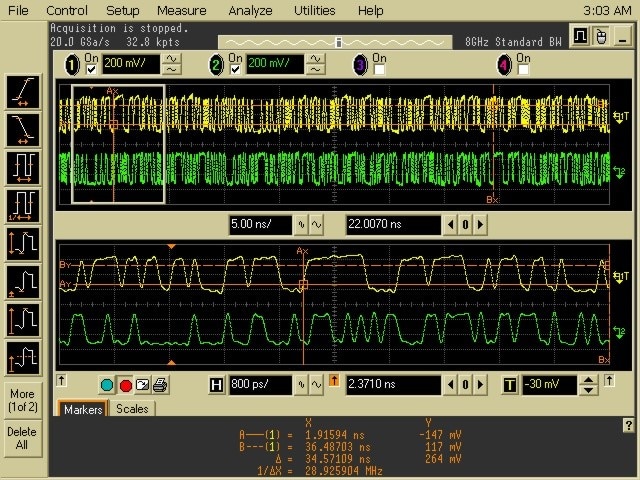Click expanded-wave button beside 800 ps/ timebase
Image resolution: width=640 pixels, height=480 pixels.
(316, 384)
